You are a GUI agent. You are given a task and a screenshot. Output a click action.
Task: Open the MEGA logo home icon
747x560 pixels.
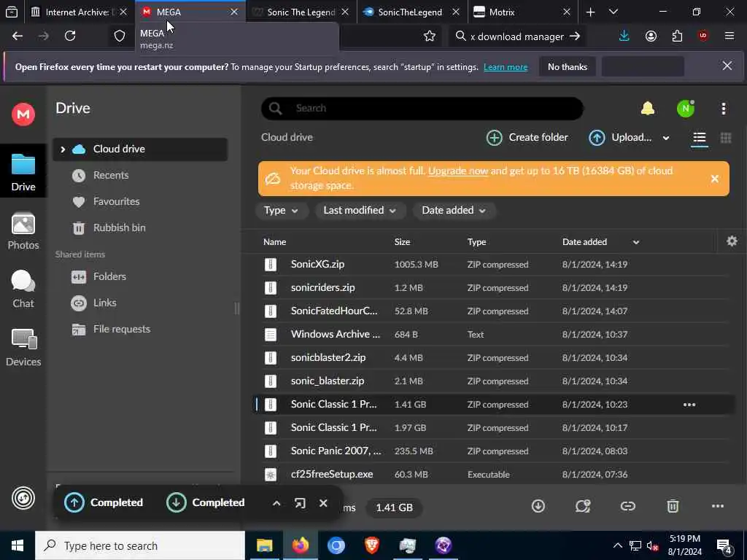pos(23,114)
